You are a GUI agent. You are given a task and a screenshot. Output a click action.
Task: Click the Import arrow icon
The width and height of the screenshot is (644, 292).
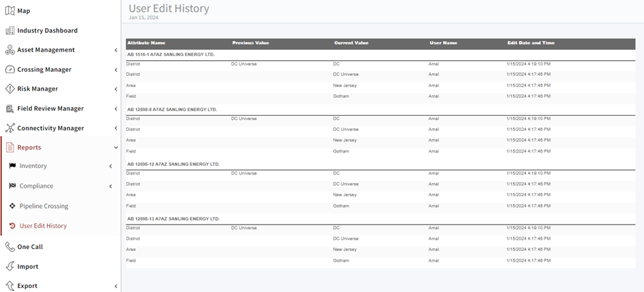[x=10, y=266]
